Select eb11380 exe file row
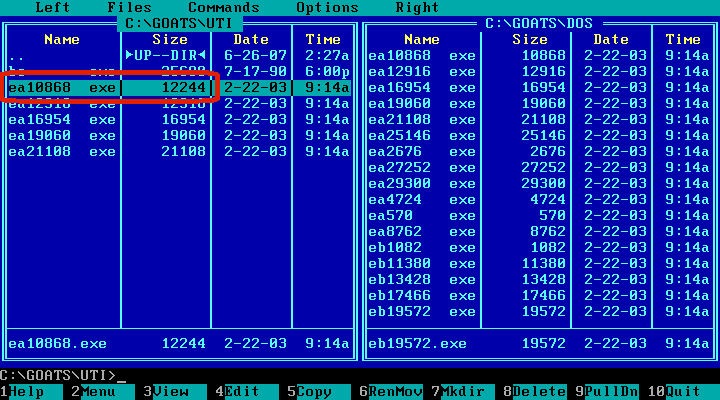Image resolution: width=720 pixels, height=400 pixels. click(539, 264)
